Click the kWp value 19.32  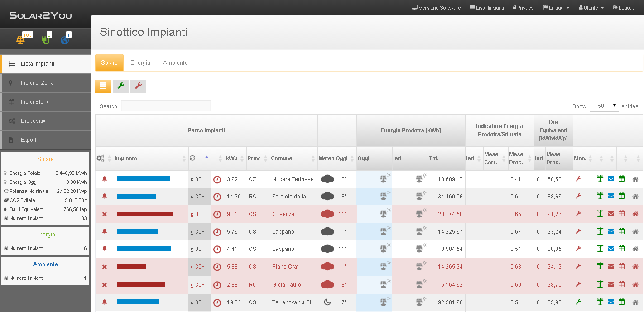tap(234, 302)
